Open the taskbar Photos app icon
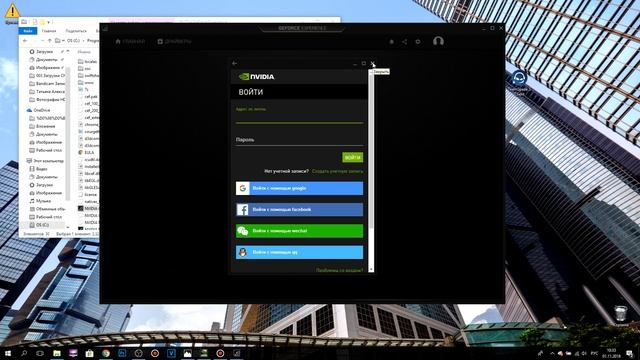 tap(187, 353)
